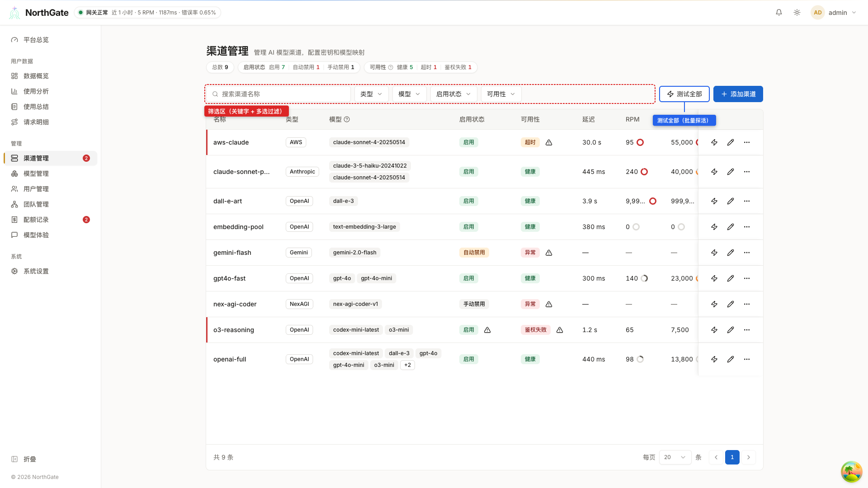Collapse the sidebar via 折叠
Screen dimensions: 868x488
pos(24,459)
